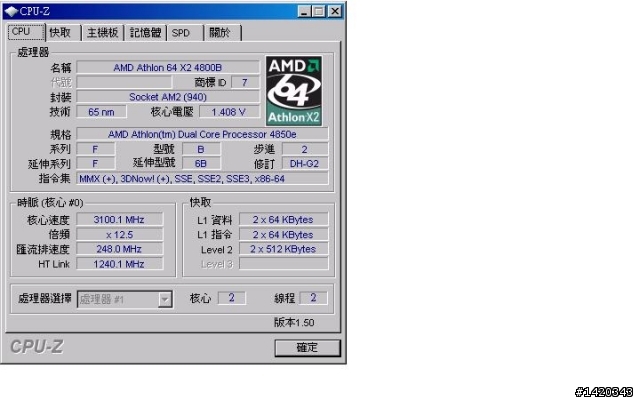Click the Dual Core Processor 4850e specification
640x400 pixels.
(202, 134)
